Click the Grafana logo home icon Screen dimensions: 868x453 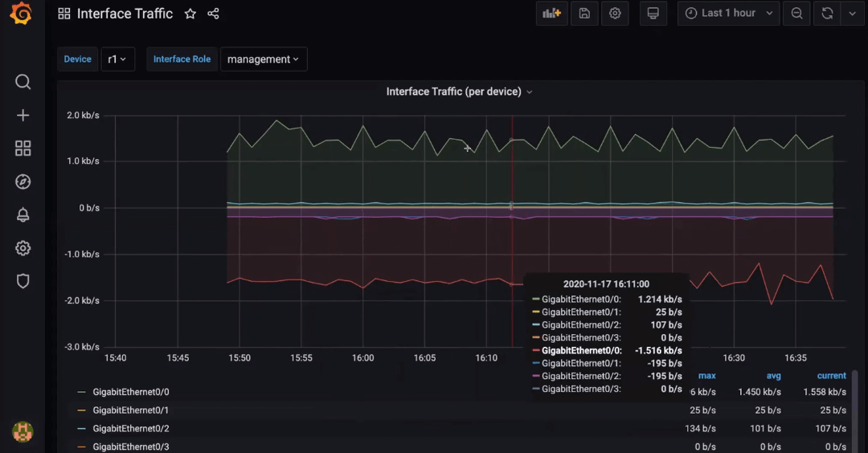click(x=22, y=14)
